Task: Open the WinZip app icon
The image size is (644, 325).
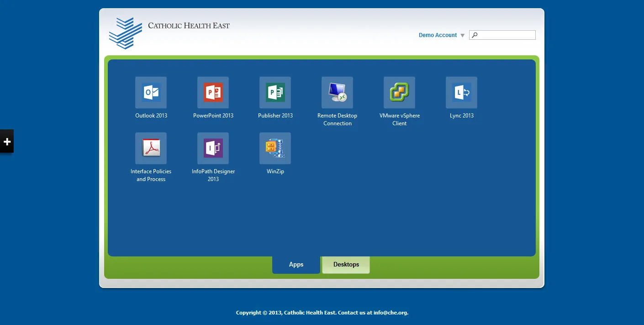Action: [275, 148]
